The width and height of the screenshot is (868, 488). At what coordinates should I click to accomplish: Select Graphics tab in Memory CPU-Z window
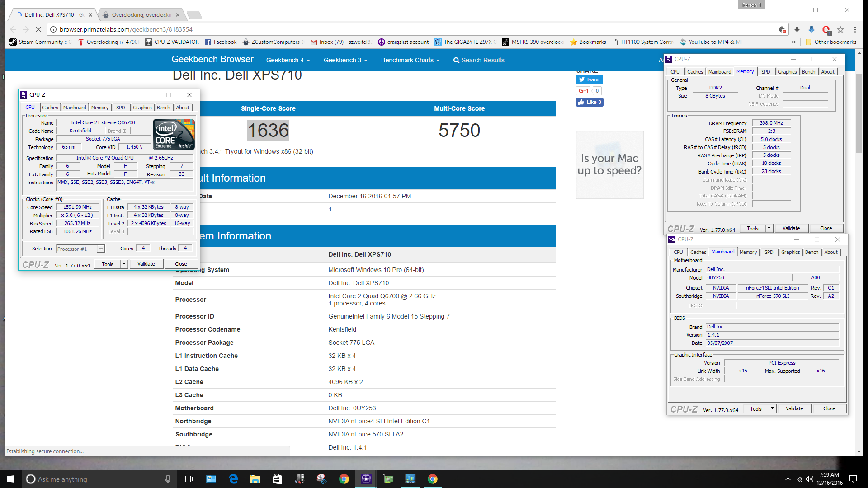click(x=787, y=72)
